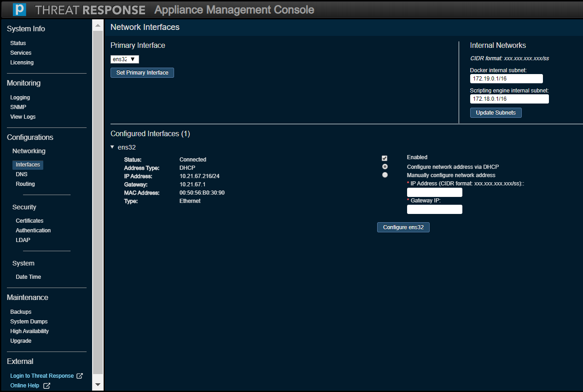Viewport: 583px width, 392px height.
Task: Click the Configure ens32 button
Action: tap(403, 227)
